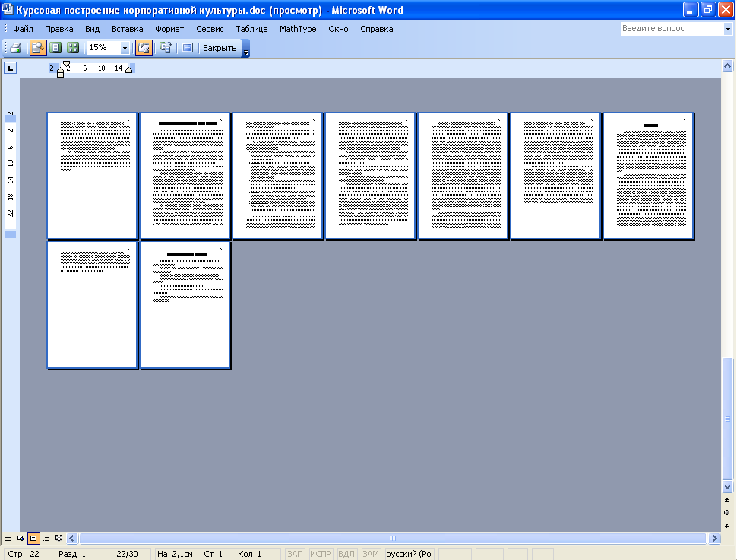This screenshot has height=560, width=737.
Task: Open the Формат menu
Action: [169, 29]
